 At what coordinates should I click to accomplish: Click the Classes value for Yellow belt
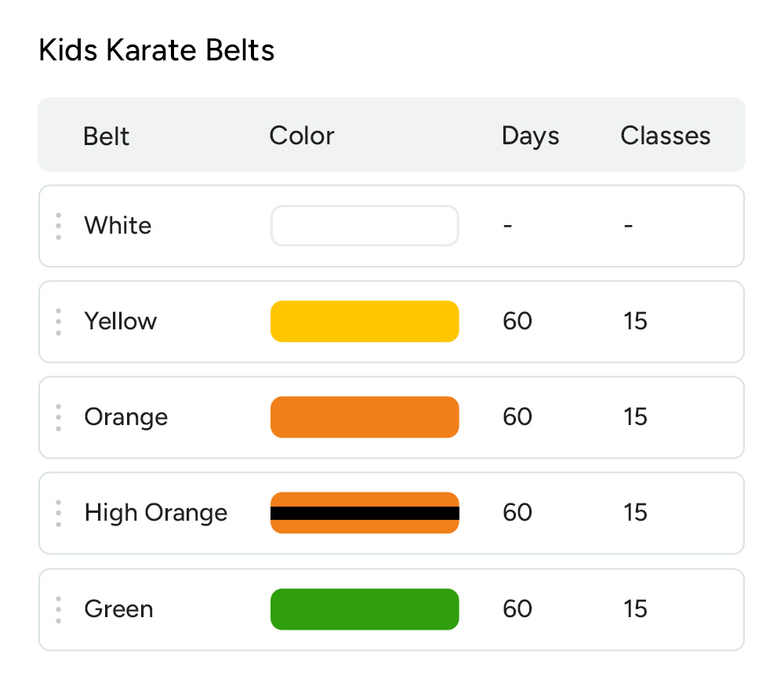pyautogui.click(x=636, y=322)
